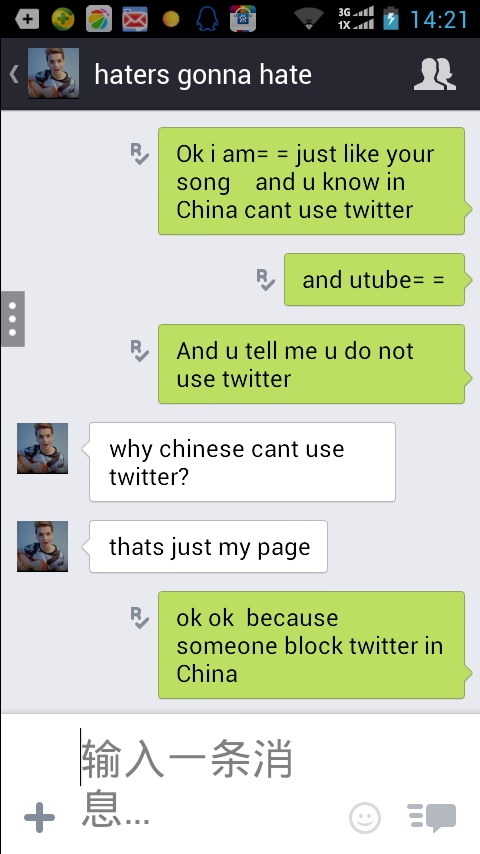The width and height of the screenshot is (480, 854).
Task: Open header avatar of haters gonna hate
Action: click(53, 74)
